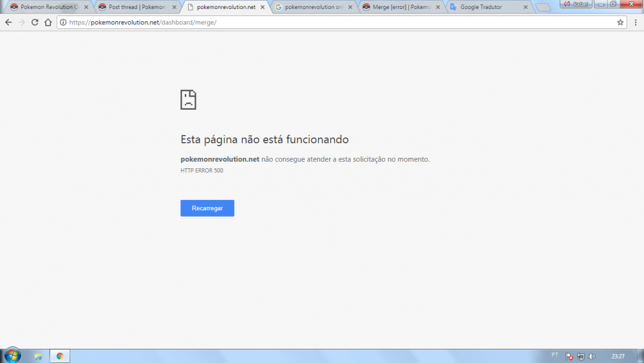View site information for pokemonrevolution.net
This screenshot has height=363, width=644.
coord(63,22)
